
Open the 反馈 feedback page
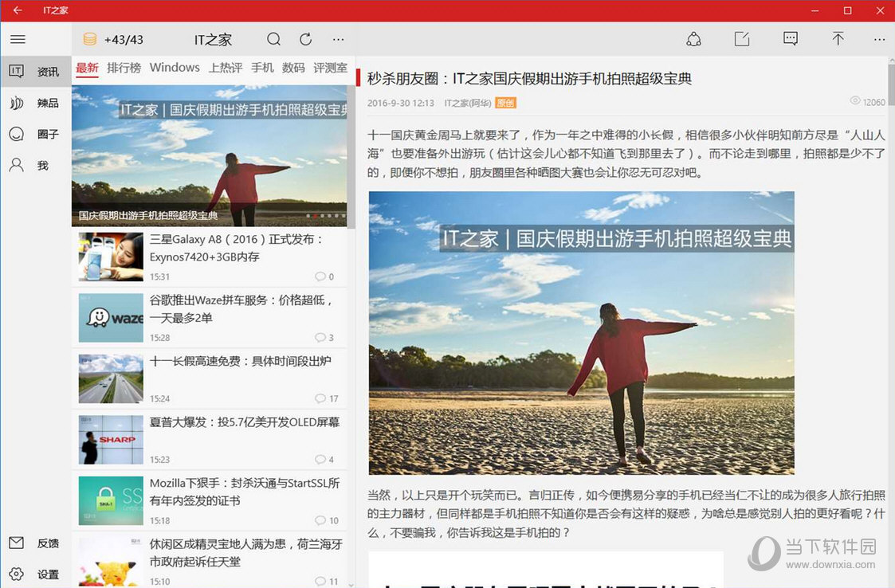36,543
